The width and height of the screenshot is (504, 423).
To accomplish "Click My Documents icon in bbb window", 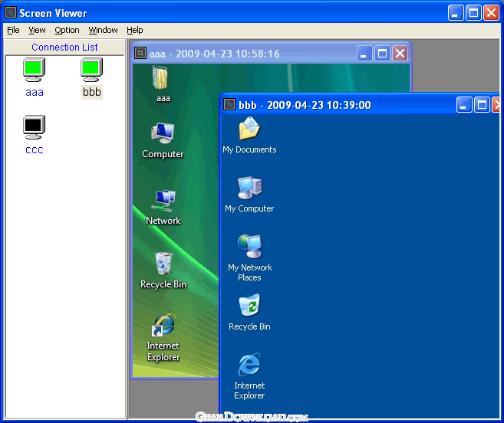I will (249, 129).
